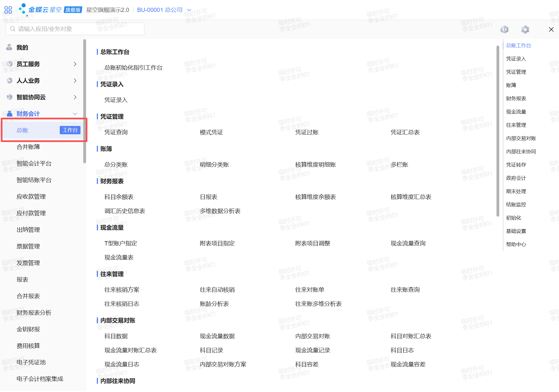
Task: Click the 金蝶云星空 logo
Action: tap(44, 10)
